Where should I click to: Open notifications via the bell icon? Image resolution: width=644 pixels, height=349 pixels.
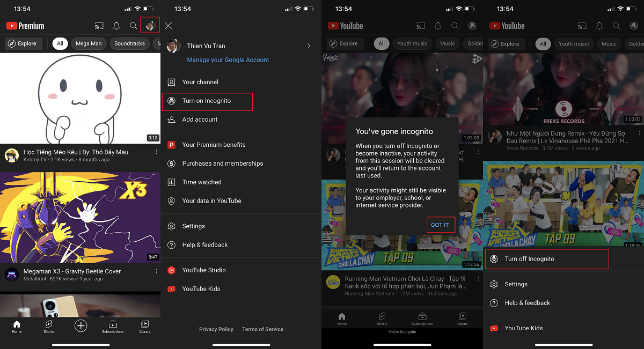click(x=118, y=25)
